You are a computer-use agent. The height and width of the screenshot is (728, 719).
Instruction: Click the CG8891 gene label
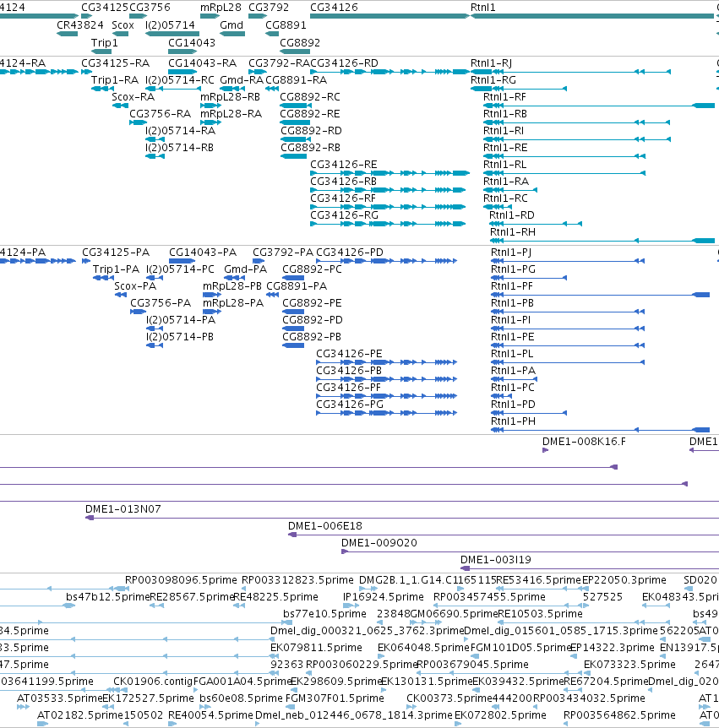coord(286,25)
